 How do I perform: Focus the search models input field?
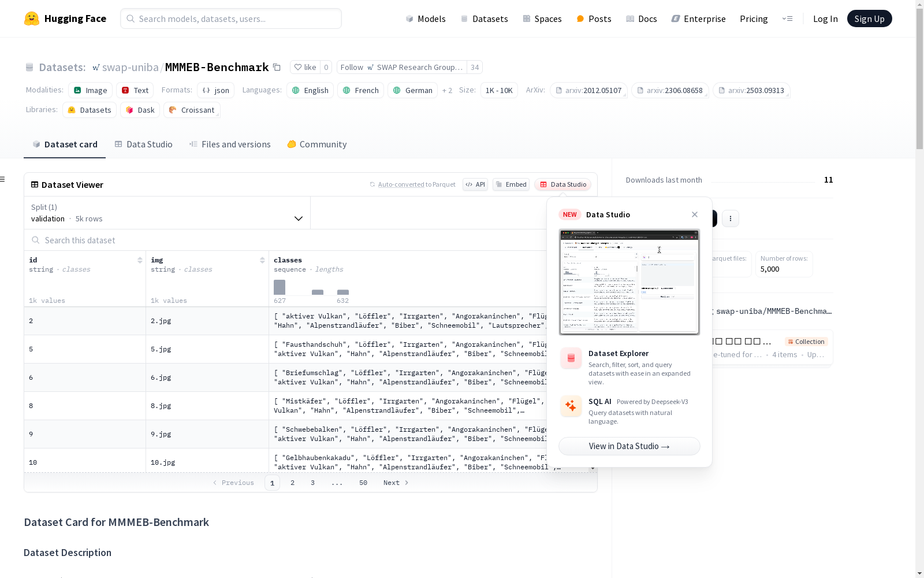231,18
